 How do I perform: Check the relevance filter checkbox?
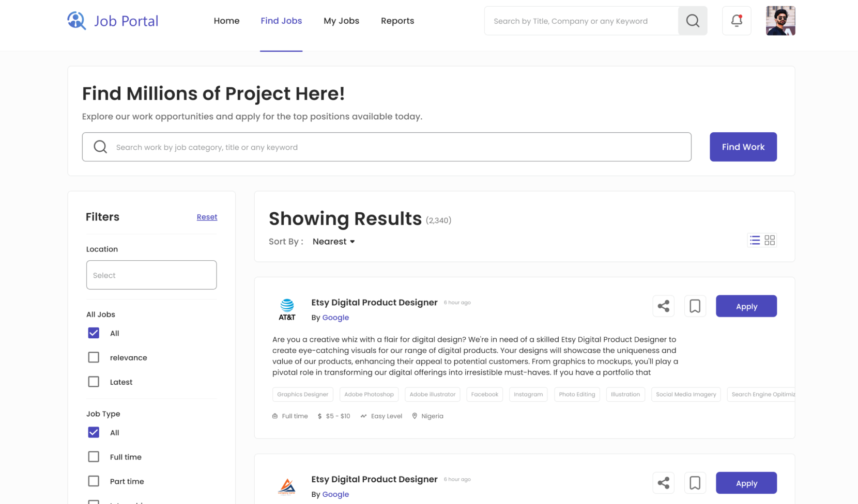coord(94,357)
